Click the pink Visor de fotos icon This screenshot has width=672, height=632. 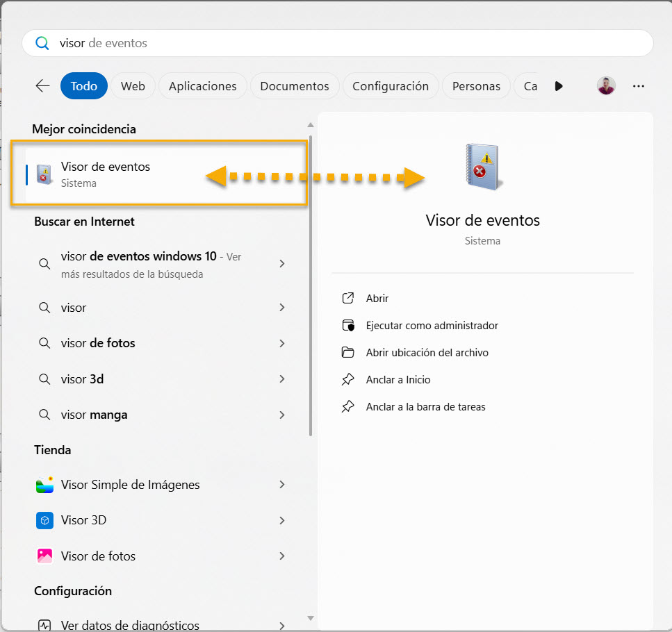tap(44, 556)
